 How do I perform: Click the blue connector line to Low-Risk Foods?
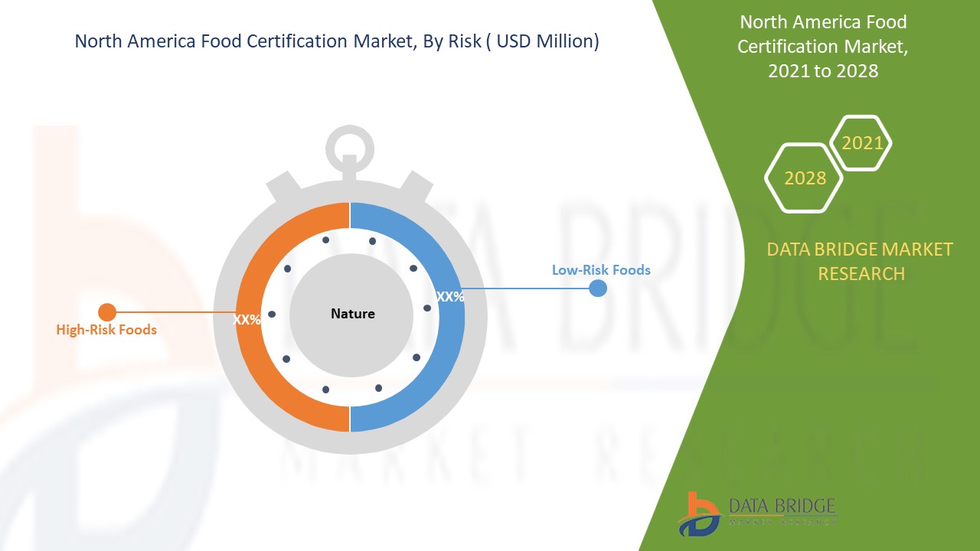coord(528,289)
